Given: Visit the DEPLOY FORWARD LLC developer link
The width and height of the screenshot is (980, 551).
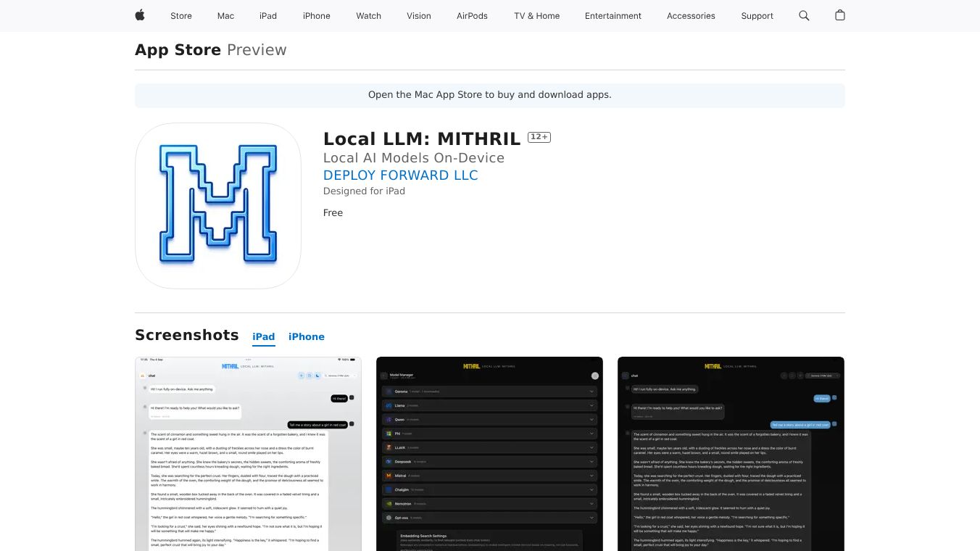Looking at the screenshot, I should click(x=401, y=175).
